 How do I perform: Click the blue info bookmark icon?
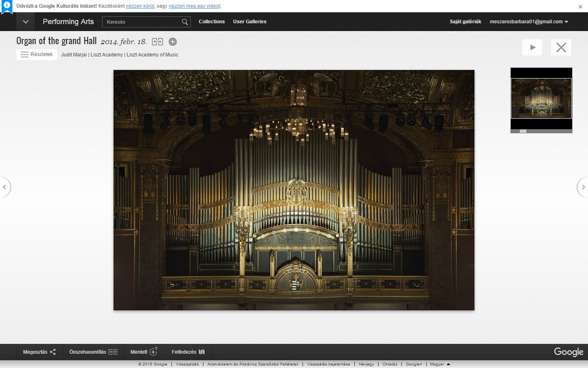pyautogui.click(x=7, y=7)
